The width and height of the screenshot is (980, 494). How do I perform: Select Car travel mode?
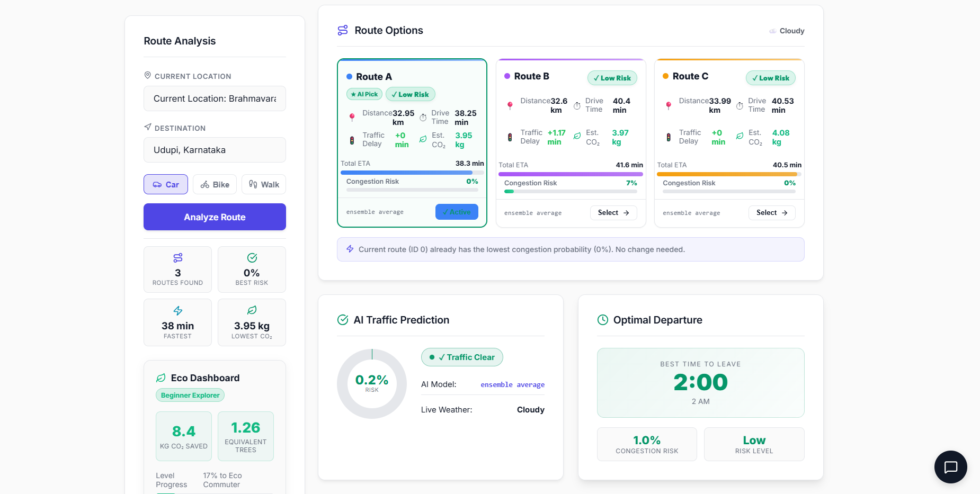click(166, 184)
